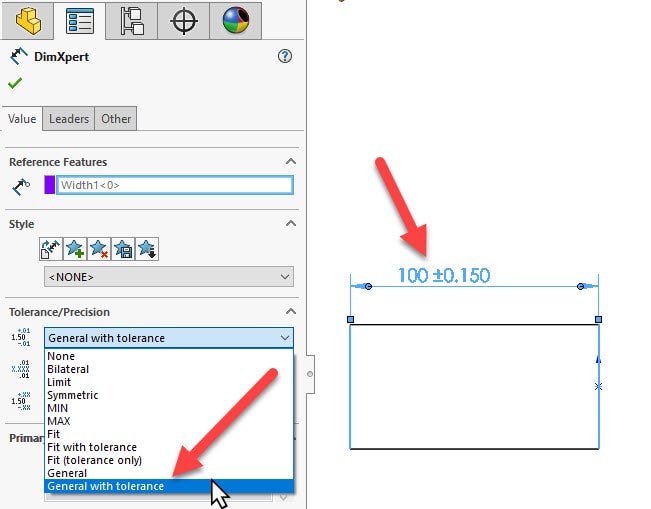Open the <NONE> style dropdown
Screen dimensions: 651x509
169,277
